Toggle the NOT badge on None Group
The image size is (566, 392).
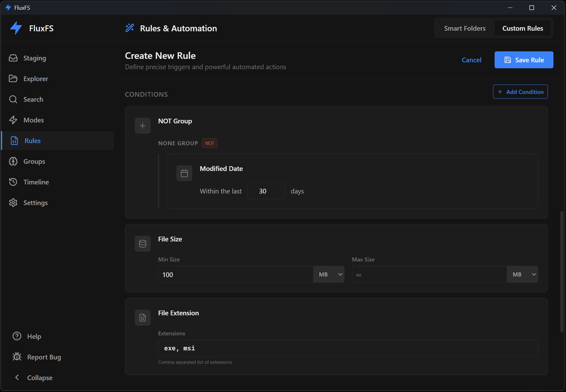(209, 143)
